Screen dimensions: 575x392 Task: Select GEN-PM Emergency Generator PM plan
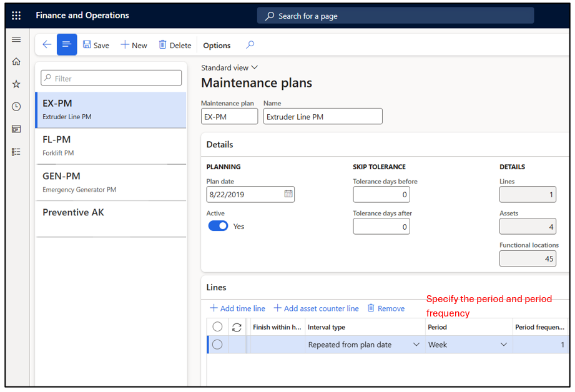[111, 182]
